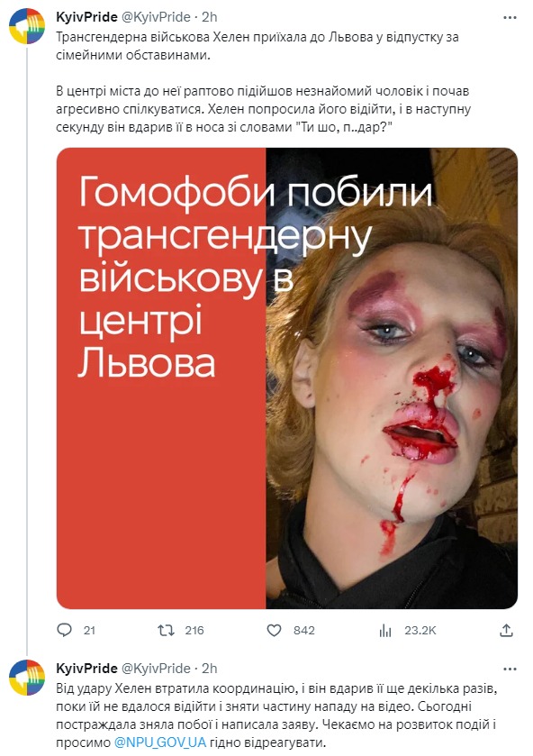Click the 21 replies count
Image resolution: width=533 pixels, height=756 pixels.
click(89, 630)
